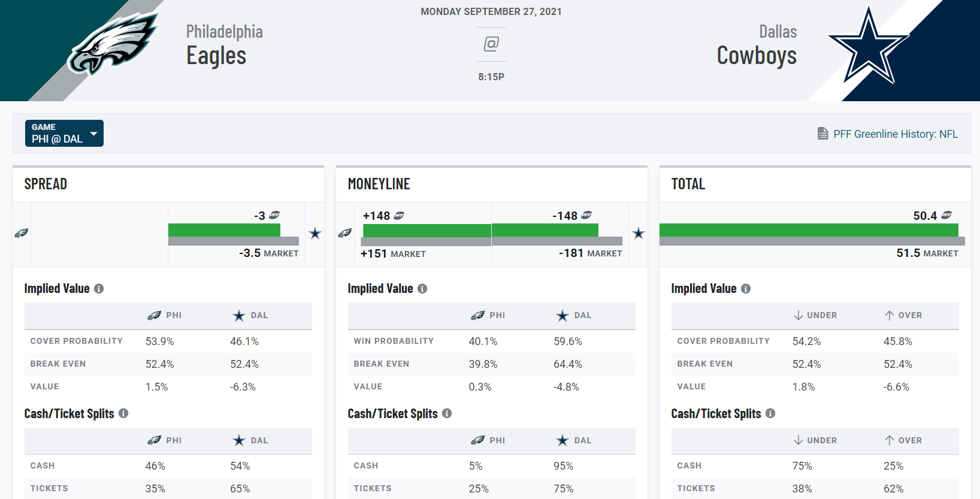Click info icon beside Total Cash/Ticket Splits
The height and width of the screenshot is (499, 980).
(x=770, y=413)
